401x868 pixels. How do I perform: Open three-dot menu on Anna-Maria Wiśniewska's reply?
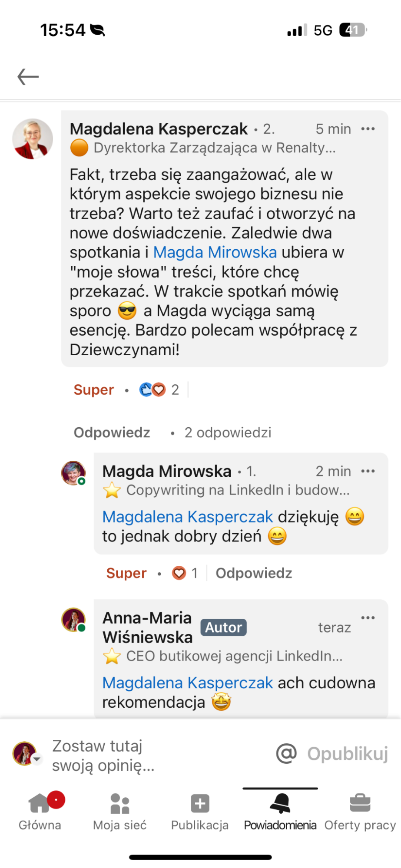coord(368,618)
